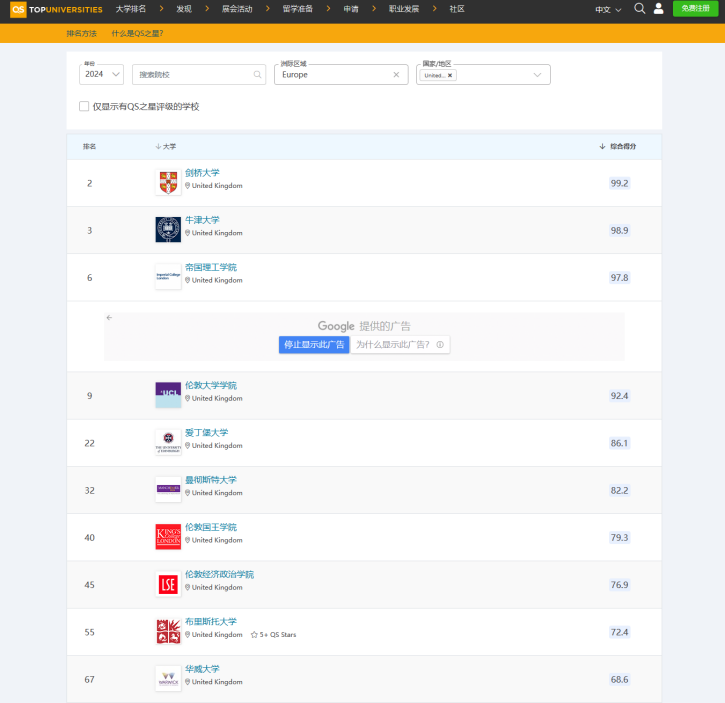Click 为什么显示此广告? button
The width and height of the screenshot is (725, 703).
[x=400, y=345]
